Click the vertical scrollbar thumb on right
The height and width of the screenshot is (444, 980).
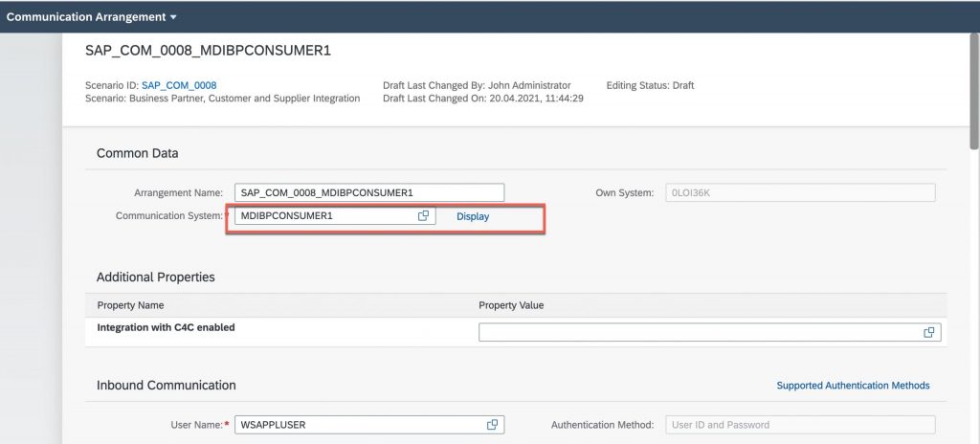click(974, 91)
